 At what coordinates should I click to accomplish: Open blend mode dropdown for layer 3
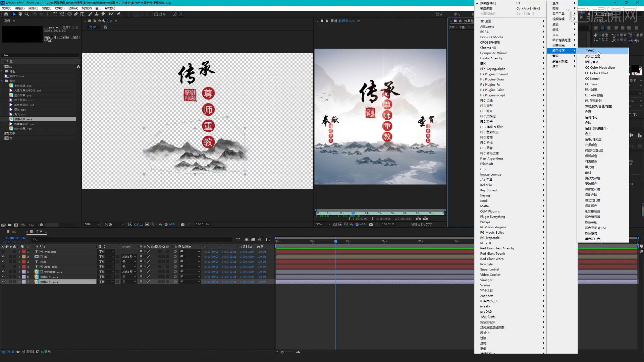106,262
